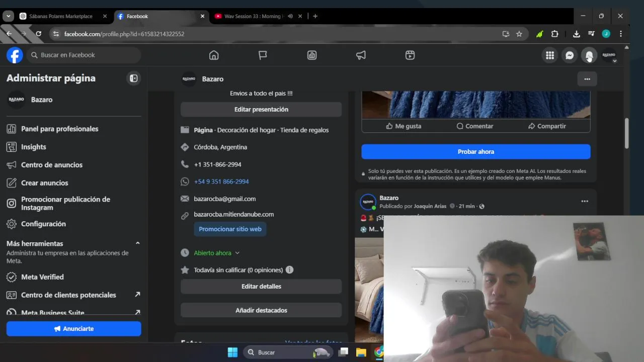Click the info icon next to opinions
The image size is (644, 362).
[x=289, y=270]
